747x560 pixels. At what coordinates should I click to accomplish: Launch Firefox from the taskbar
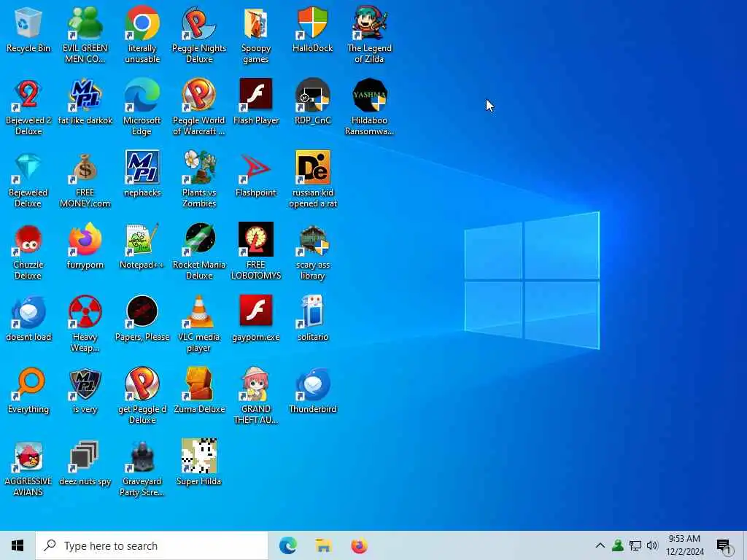coord(359,545)
